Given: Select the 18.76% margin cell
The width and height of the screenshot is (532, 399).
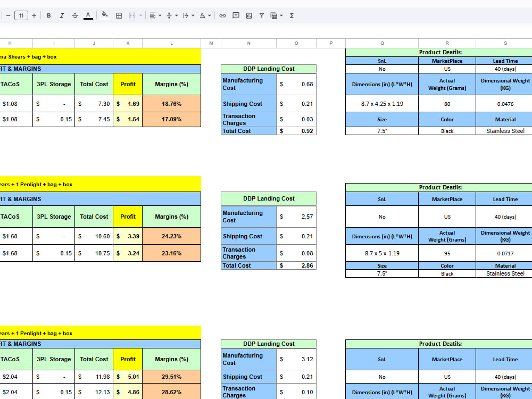Looking at the screenshot, I should point(172,104).
